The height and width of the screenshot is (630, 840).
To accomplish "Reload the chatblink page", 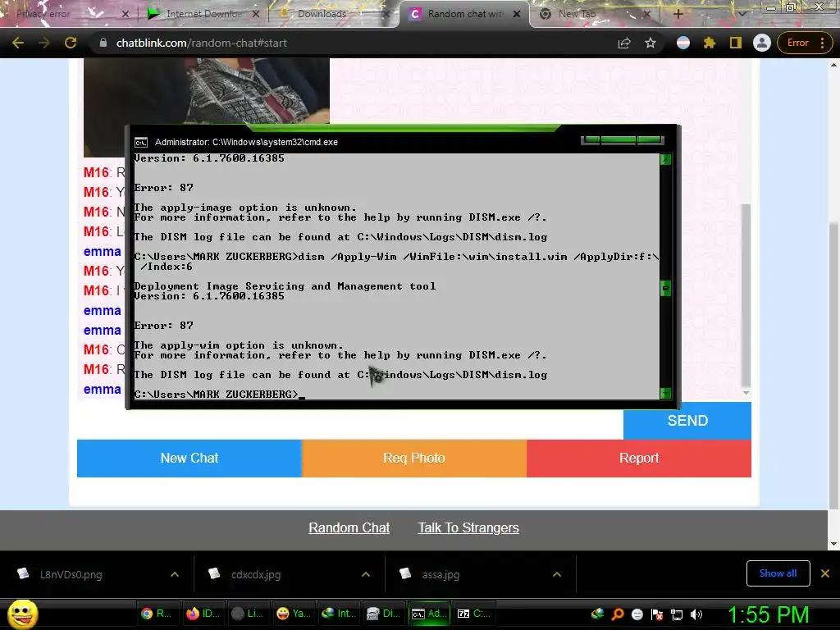I will [71, 43].
